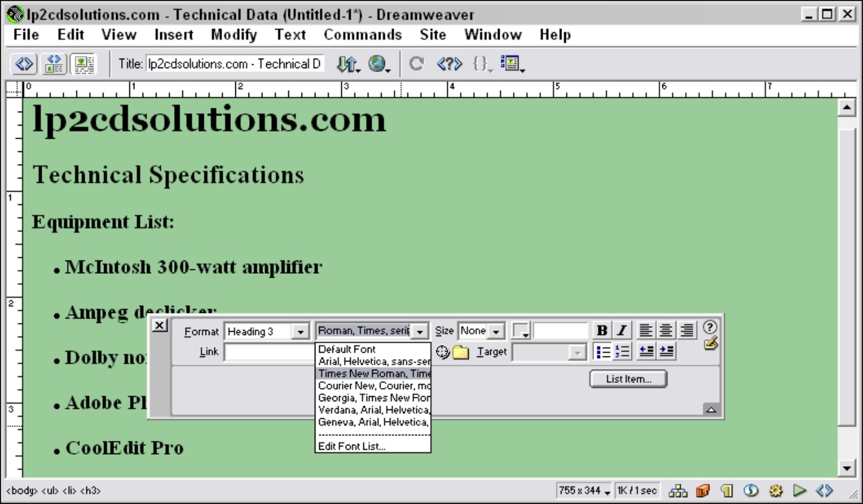This screenshot has height=504, width=863.
Task: Choose Verdana, Arial, Helvetica font option
Action: pos(373,410)
